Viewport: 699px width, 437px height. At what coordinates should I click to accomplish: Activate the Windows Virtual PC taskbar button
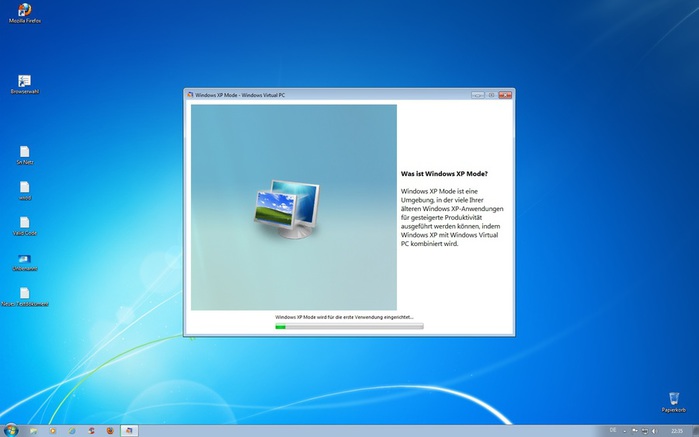[x=129, y=431]
